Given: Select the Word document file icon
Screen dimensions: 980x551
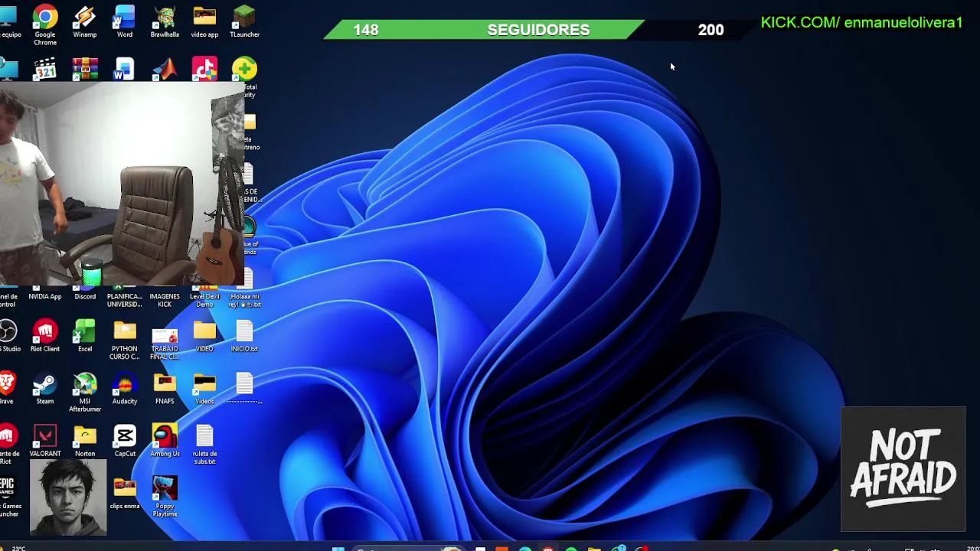Looking at the screenshot, I should pyautogui.click(x=124, y=69).
